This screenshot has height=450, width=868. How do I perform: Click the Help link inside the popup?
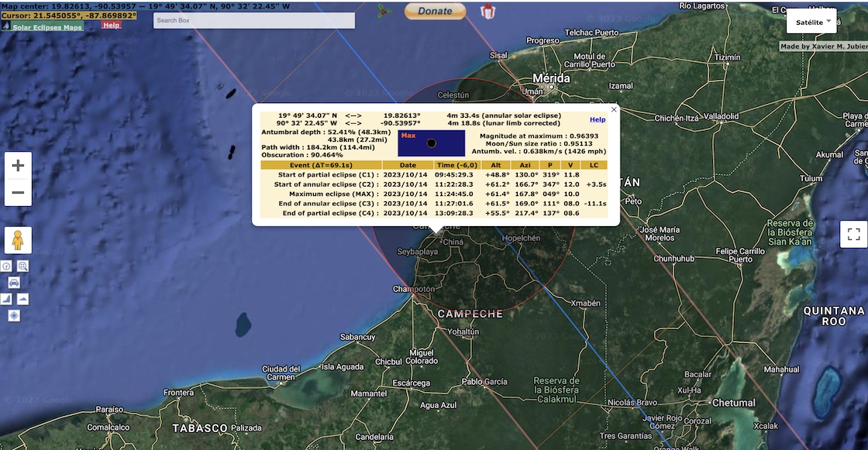click(x=597, y=119)
